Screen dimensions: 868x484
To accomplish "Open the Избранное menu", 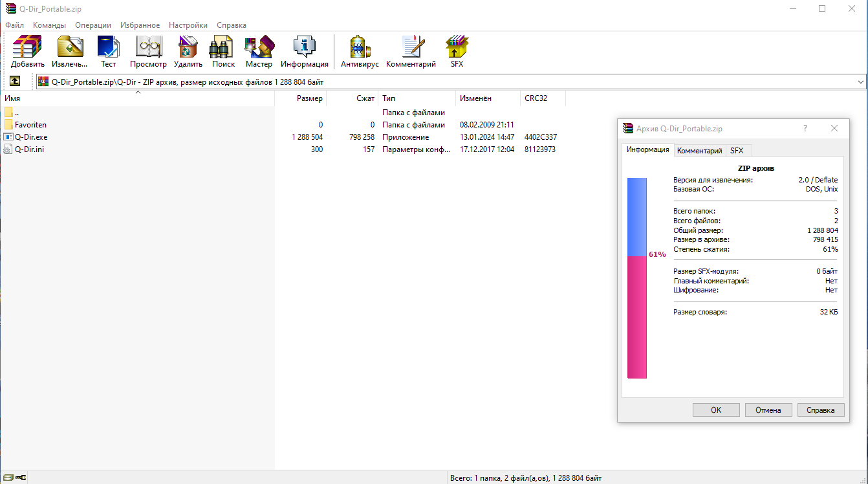I will tap(140, 25).
